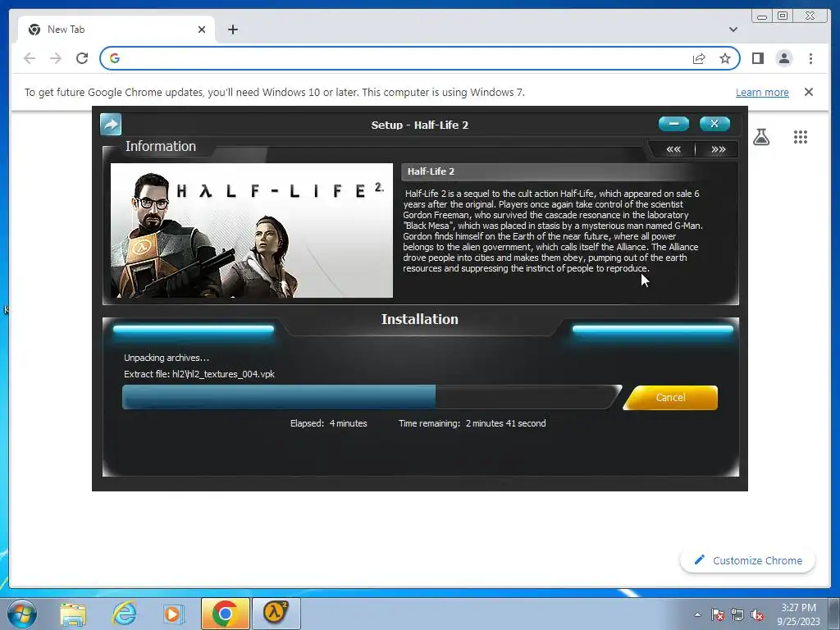Image resolution: width=840 pixels, height=630 pixels.
Task: Click the Chrome back arrow
Action: point(30,58)
